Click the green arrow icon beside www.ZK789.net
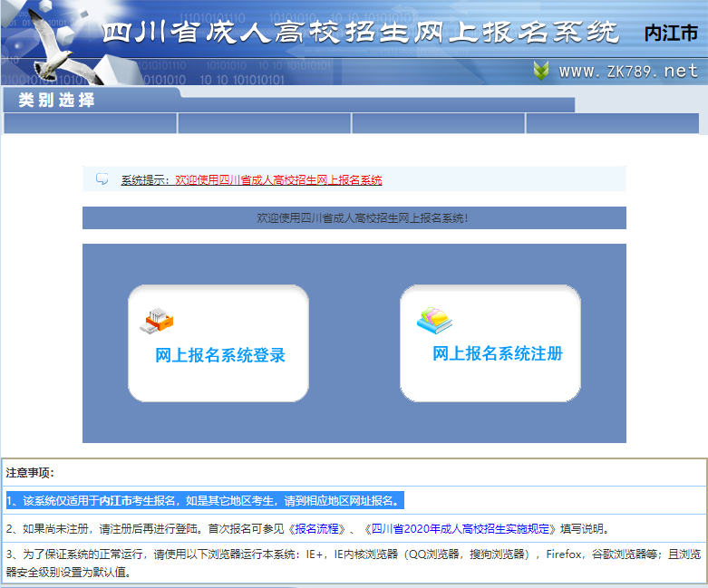The image size is (708, 588). (541, 71)
